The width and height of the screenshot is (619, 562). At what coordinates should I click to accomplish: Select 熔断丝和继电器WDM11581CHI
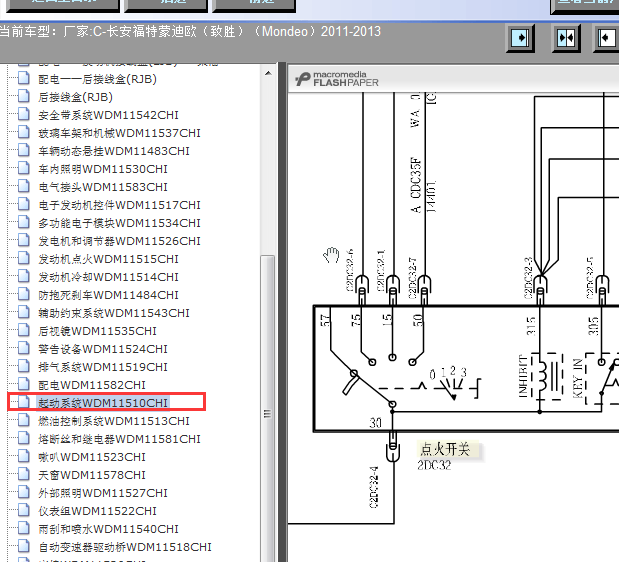[119, 439]
